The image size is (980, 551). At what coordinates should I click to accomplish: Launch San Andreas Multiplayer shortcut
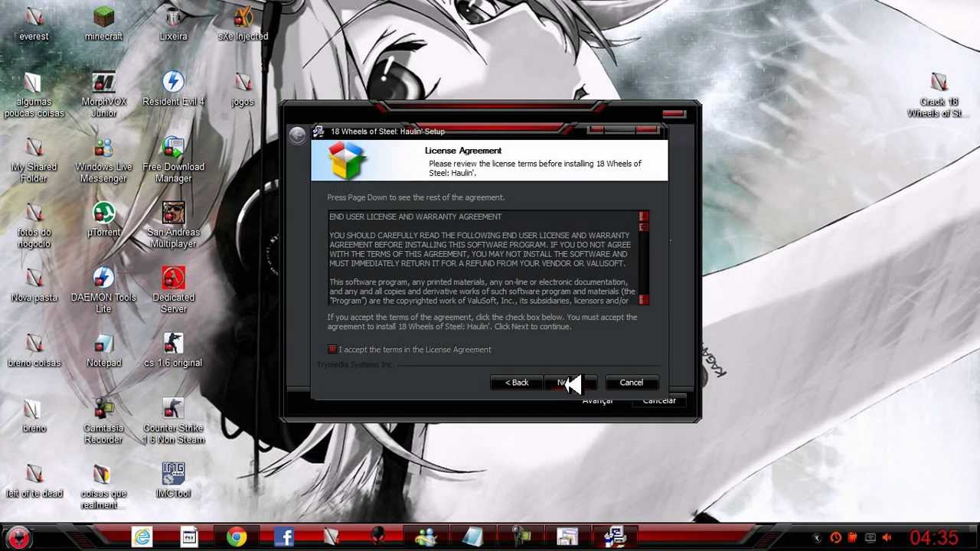173,226
